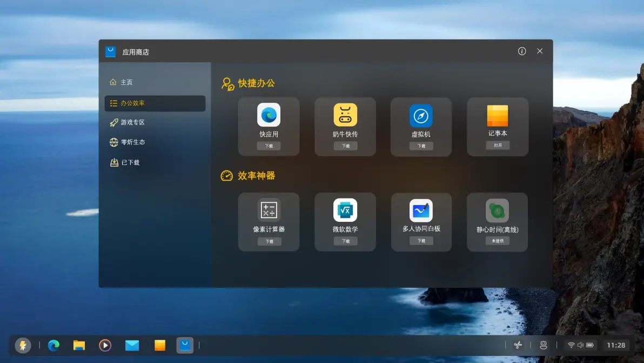This screenshot has width=644, height=363.
Task: Open the orange notepad in taskbar
Action: click(x=160, y=345)
